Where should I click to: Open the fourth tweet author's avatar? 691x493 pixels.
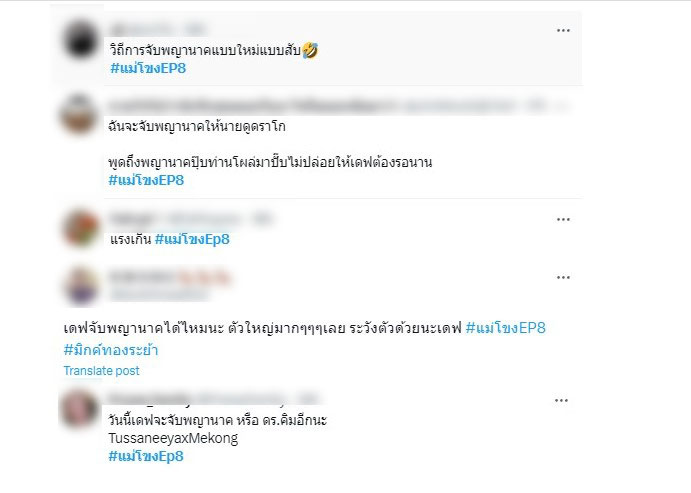[82, 286]
